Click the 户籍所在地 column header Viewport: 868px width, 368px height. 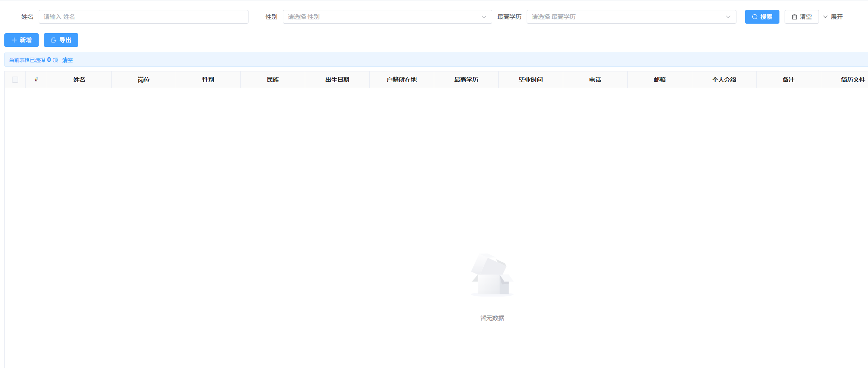click(402, 80)
